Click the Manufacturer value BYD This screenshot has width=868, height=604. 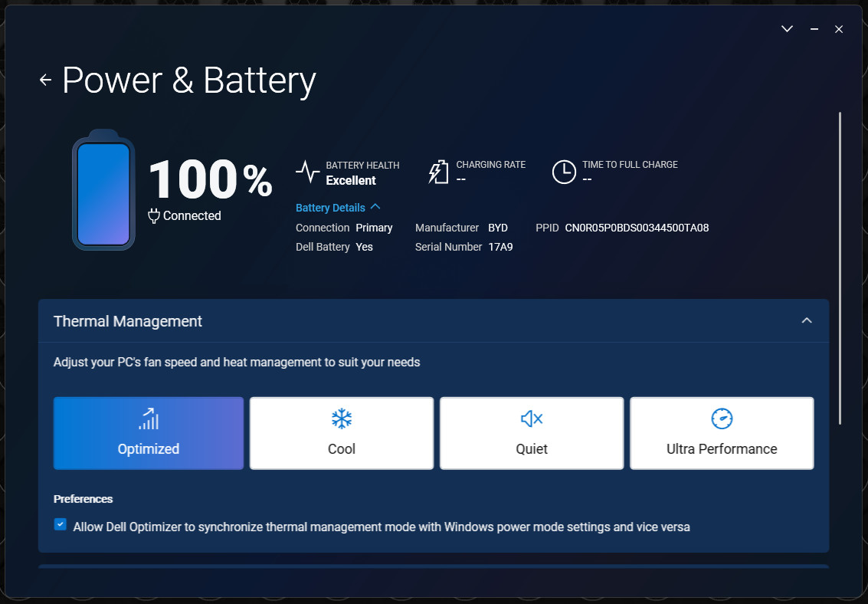(x=498, y=228)
